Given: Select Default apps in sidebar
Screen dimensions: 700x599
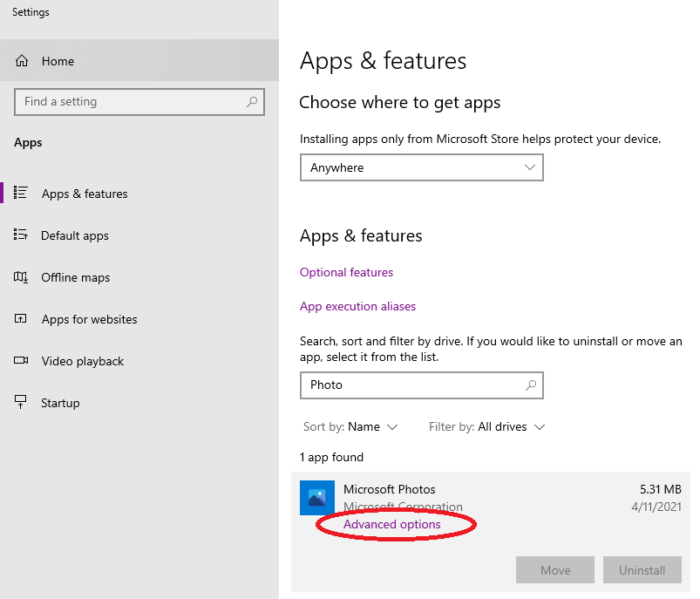Looking at the screenshot, I should click(75, 235).
